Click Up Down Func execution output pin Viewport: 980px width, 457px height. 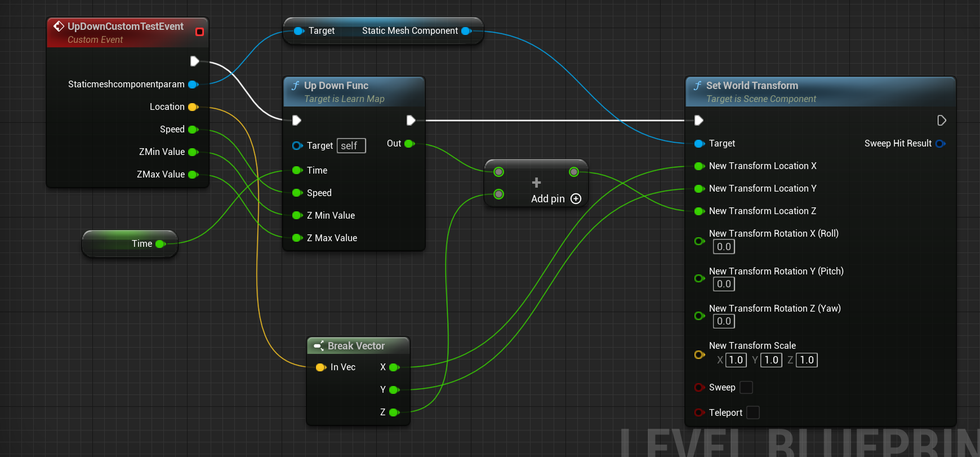(x=411, y=120)
